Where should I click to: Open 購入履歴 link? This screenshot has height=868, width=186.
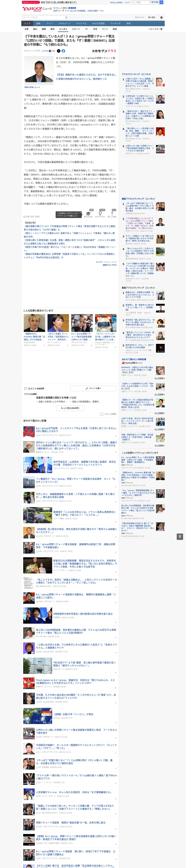pos(152,18)
